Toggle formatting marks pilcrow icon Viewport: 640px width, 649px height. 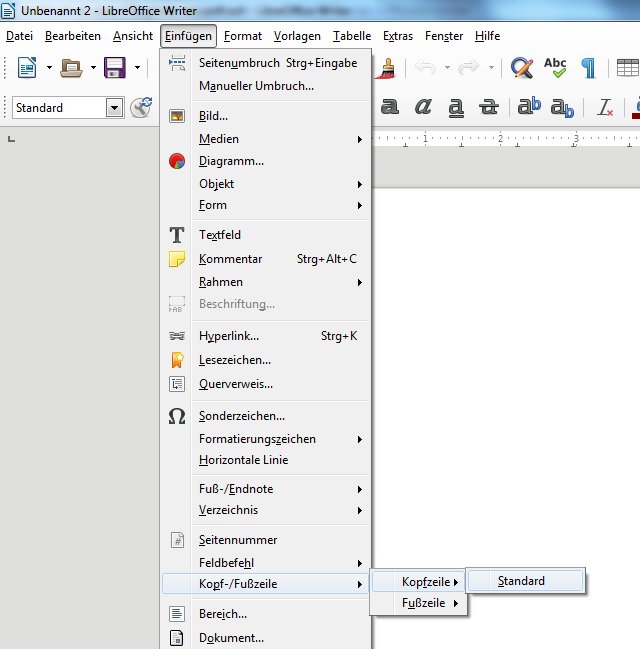tap(588, 68)
